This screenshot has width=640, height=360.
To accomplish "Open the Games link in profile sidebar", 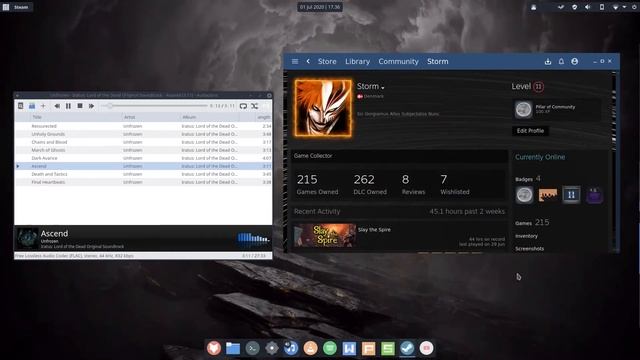I will (x=523, y=223).
